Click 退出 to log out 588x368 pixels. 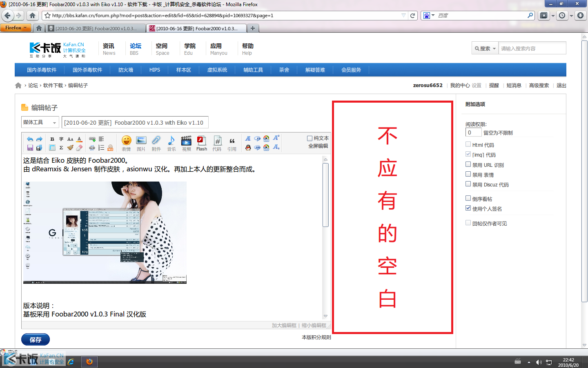[x=561, y=85]
